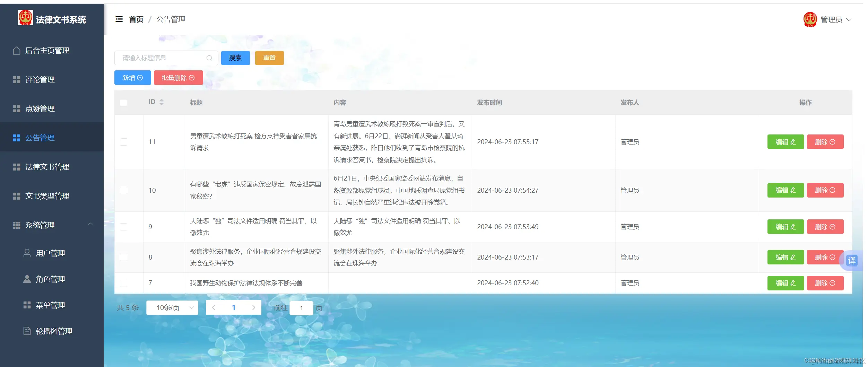This screenshot has width=868, height=367.
Task: Click the 首页 breadcrumb link
Action: tap(136, 19)
